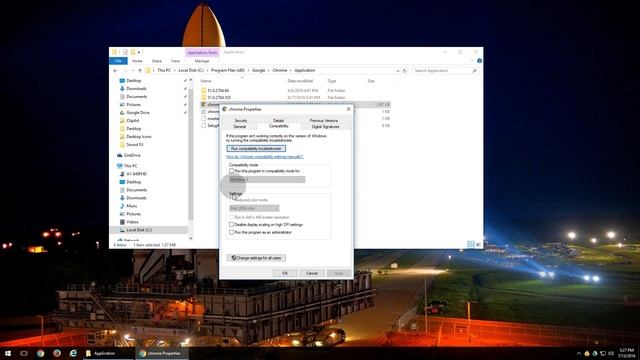The width and height of the screenshot is (640, 360).
Task: Click the Properties quick access toolbar icon
Action: click(x=125, y=52)
